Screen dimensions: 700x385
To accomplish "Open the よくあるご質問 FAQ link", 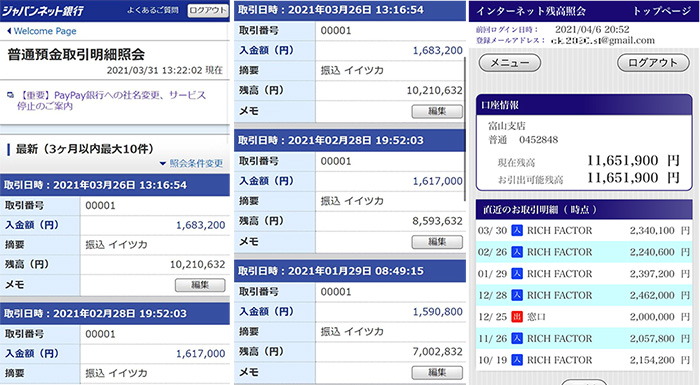I will (153, 10).
